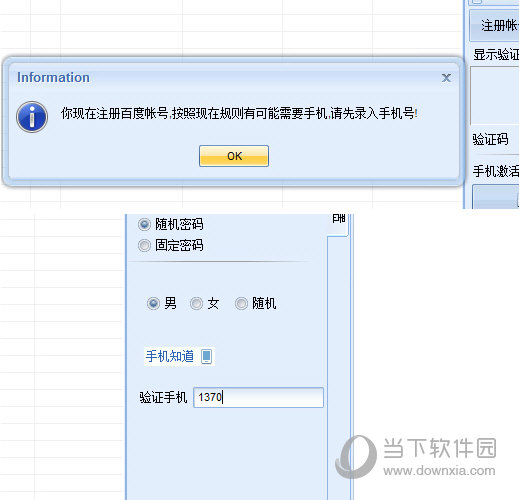Choose 女 gender option
This screenshot has width=520, height=500.
pyautogui.click(x=196, y=304)
